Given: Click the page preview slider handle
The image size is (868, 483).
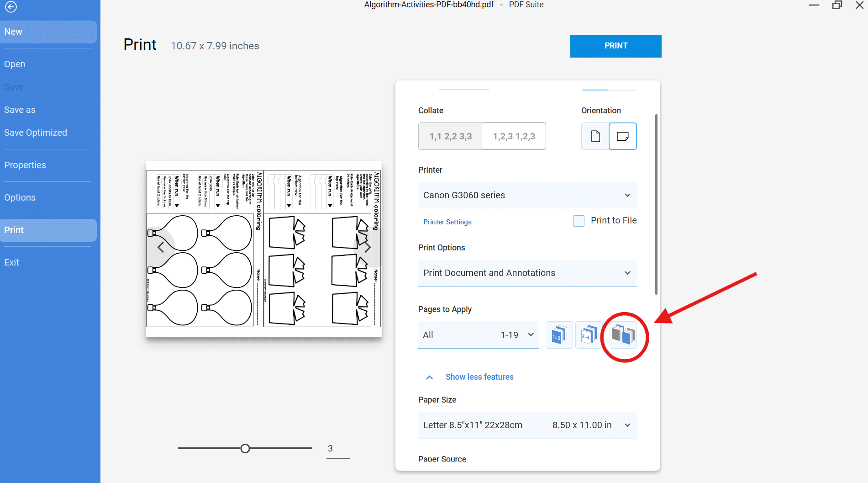Looking at the screenshot, I should click(245, 449).
